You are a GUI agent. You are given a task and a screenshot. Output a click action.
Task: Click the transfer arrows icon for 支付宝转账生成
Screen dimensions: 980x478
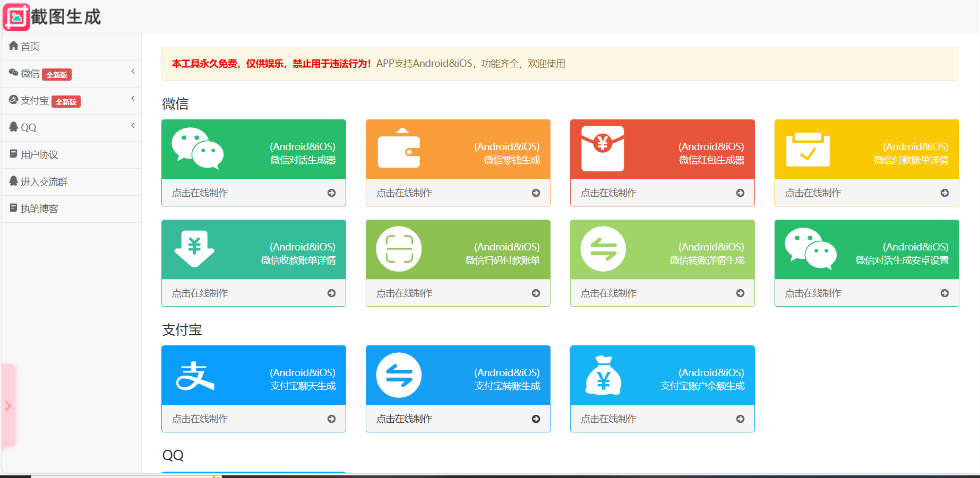tap(399, 375)
